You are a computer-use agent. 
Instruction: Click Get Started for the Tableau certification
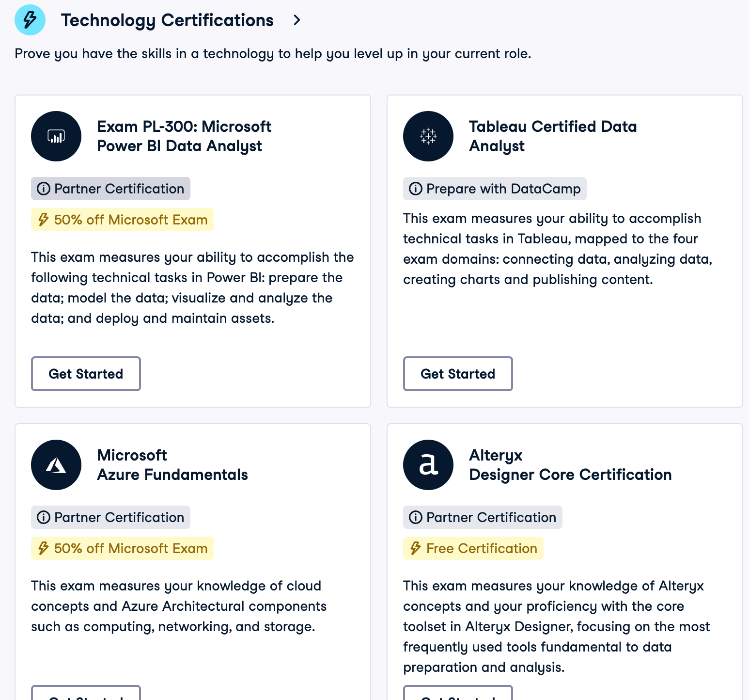458,374
